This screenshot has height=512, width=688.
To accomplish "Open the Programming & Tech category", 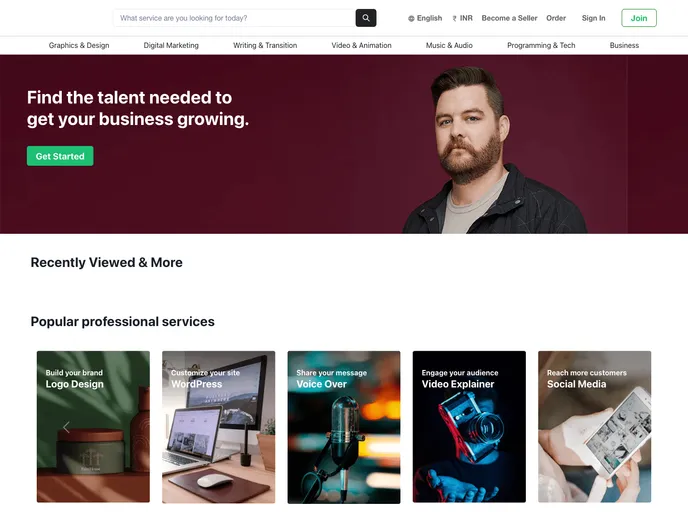I will pos(541,45).
